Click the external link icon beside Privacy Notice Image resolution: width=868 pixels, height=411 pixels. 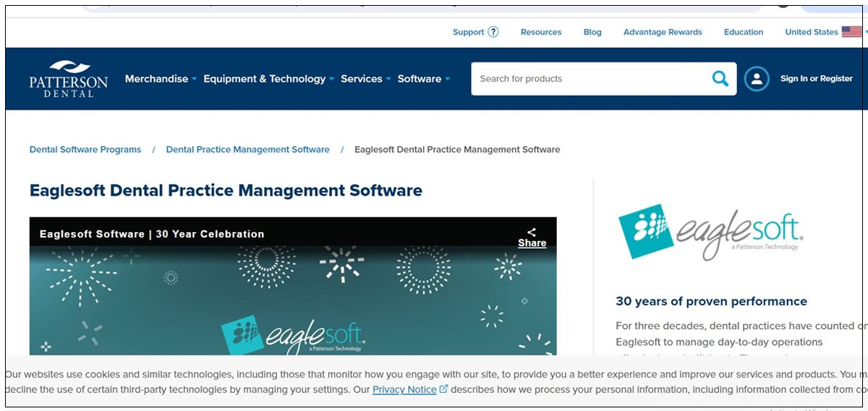(443, 389)
